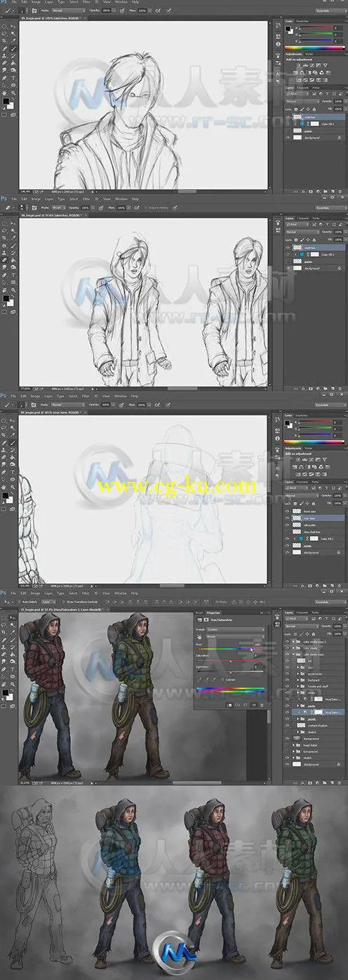Click the Ps logo of the 15_begin.psd window
Screen dimensions: 348x980
click(4, 593)
